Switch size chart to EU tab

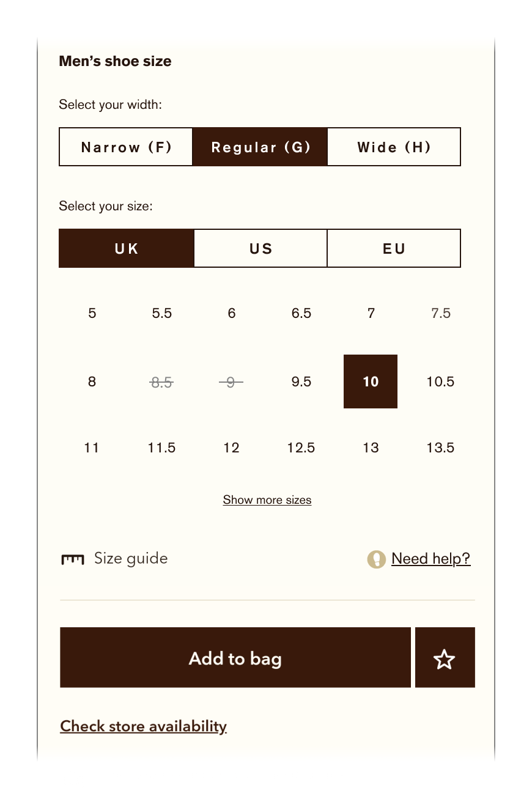click(x=394, y=248)
